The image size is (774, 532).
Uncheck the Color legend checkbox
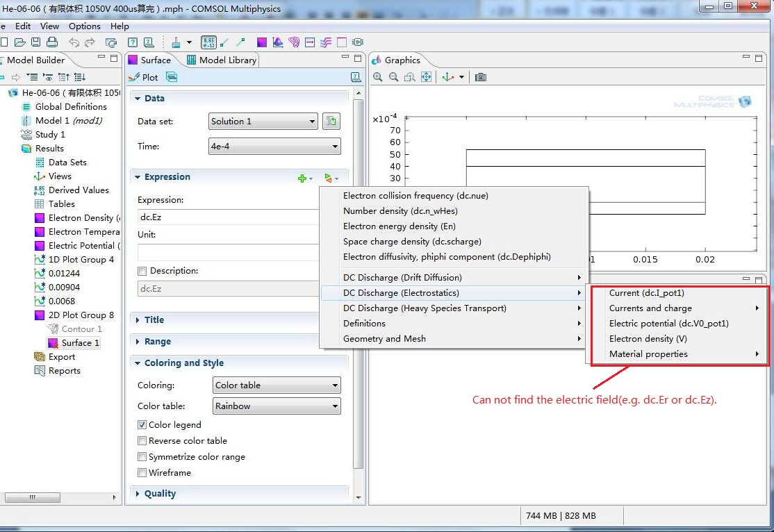pyautogui.click(x=142, y=424)
